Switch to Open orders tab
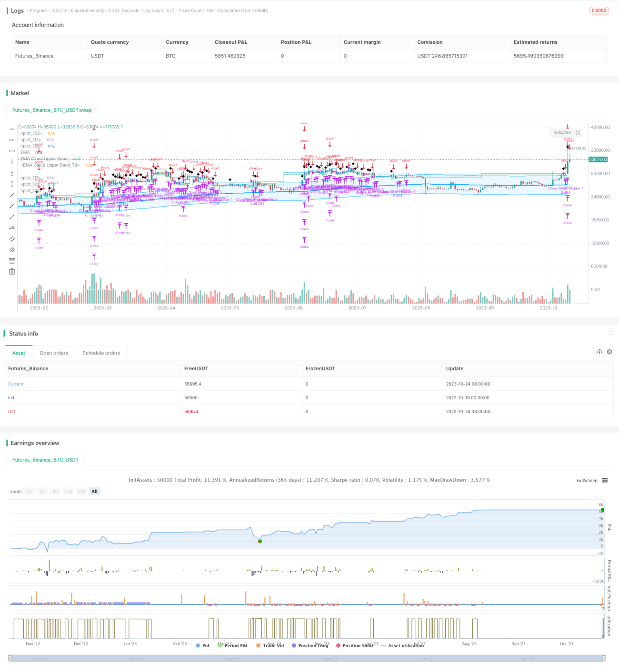The image size is (619, 672). point(54,353)
